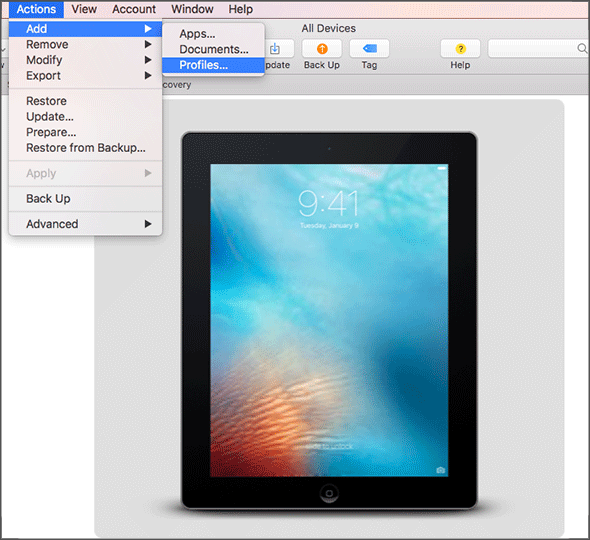Open the Account menu
The height and width of the screenshot is (540, 590).
pos(134,9)
